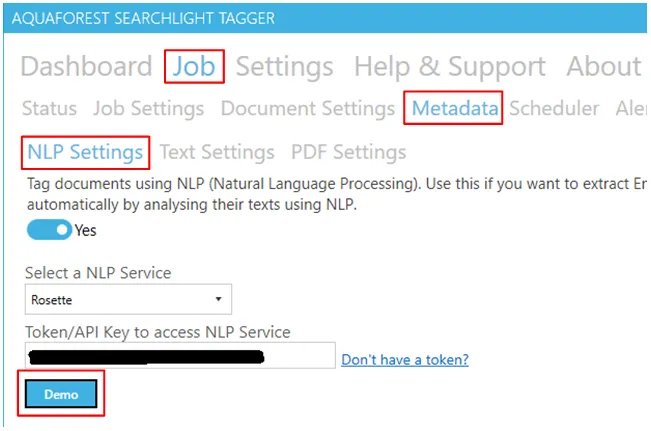
Task: Switch to PDF Settings tab
Action: (348, 152)
